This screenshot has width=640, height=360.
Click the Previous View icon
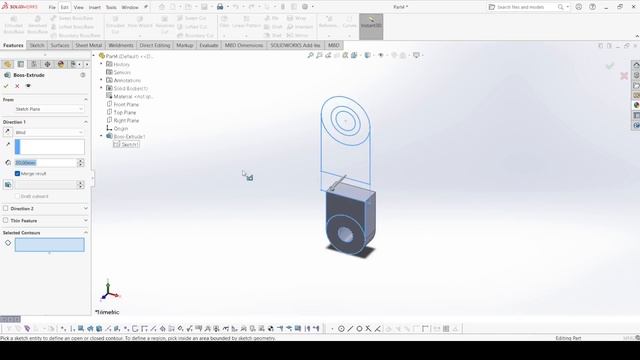click(328, 55)
